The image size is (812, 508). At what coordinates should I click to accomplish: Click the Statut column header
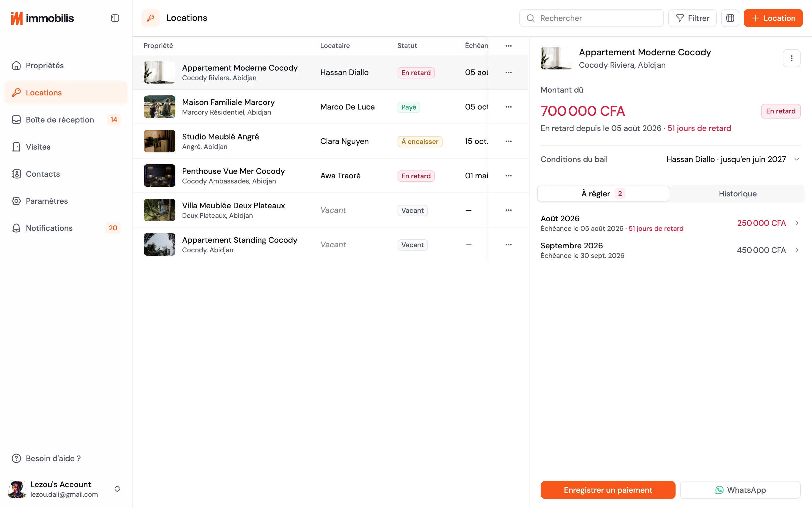point(407,46)
